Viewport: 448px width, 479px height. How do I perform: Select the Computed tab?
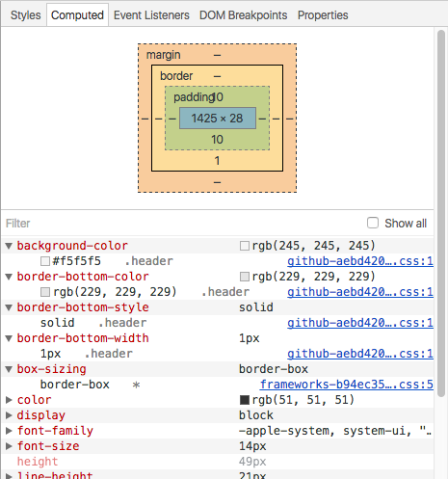(77, 15)
